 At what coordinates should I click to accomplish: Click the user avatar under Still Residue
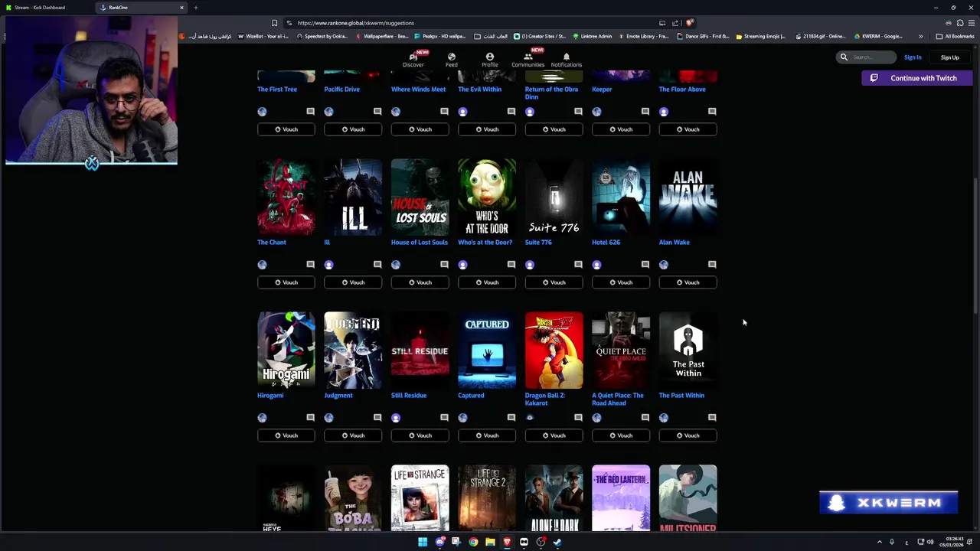point(396,418)
